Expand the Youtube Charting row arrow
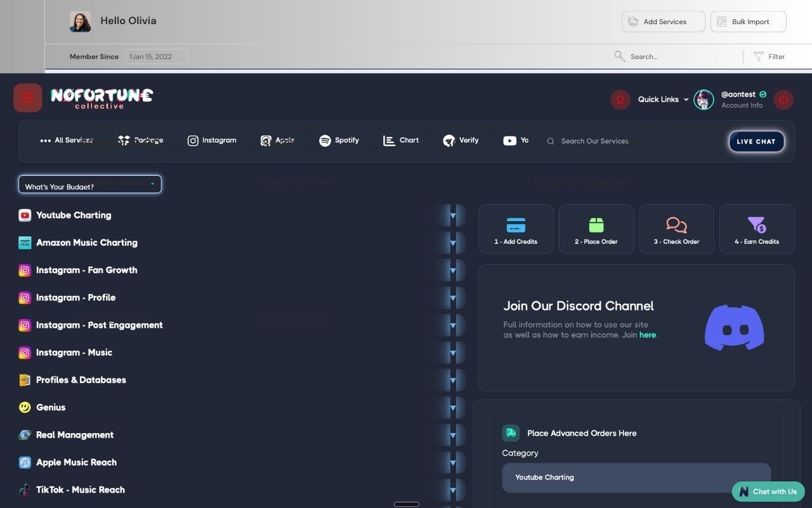The width and height of the screenshot is (812, 508). [x=453, y=215]
